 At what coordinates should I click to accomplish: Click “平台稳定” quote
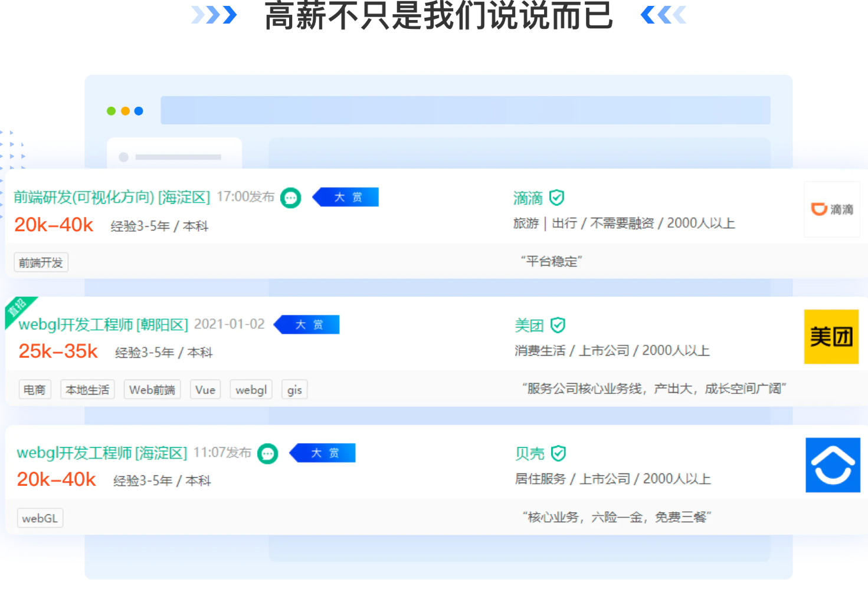pos(551,261)
